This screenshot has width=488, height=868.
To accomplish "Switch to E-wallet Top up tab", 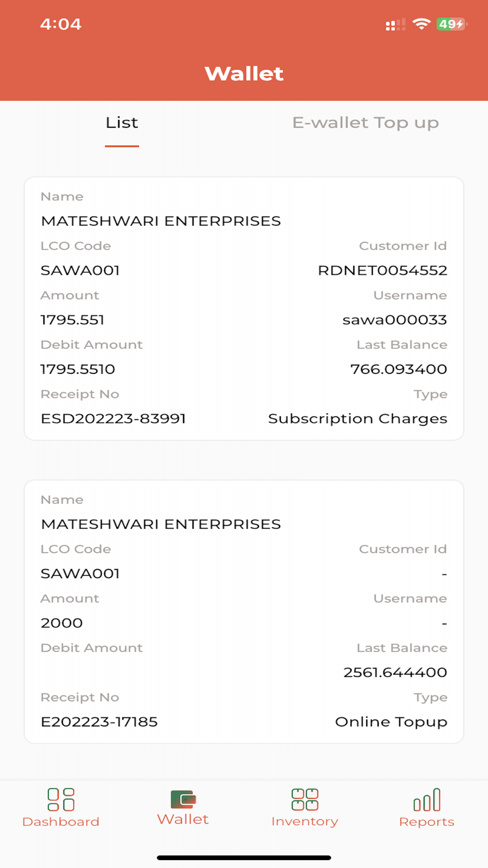I will click(366, 123).
